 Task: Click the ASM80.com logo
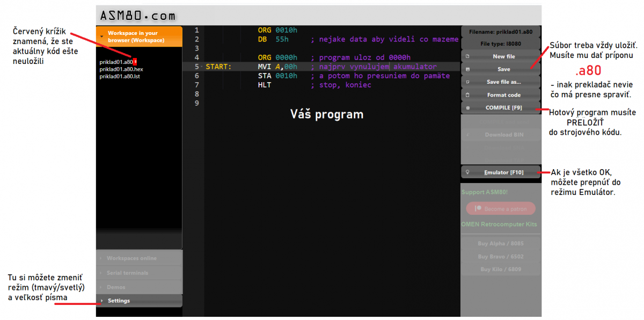(x=138, y=16)
